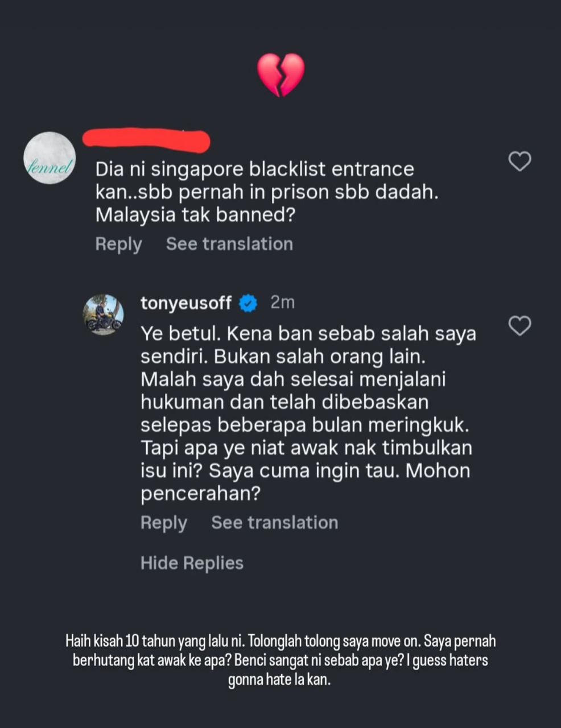Expand translation for the first comment
Image resolution: width=561 pixels, height=728 pixels.
coord(229,244)
